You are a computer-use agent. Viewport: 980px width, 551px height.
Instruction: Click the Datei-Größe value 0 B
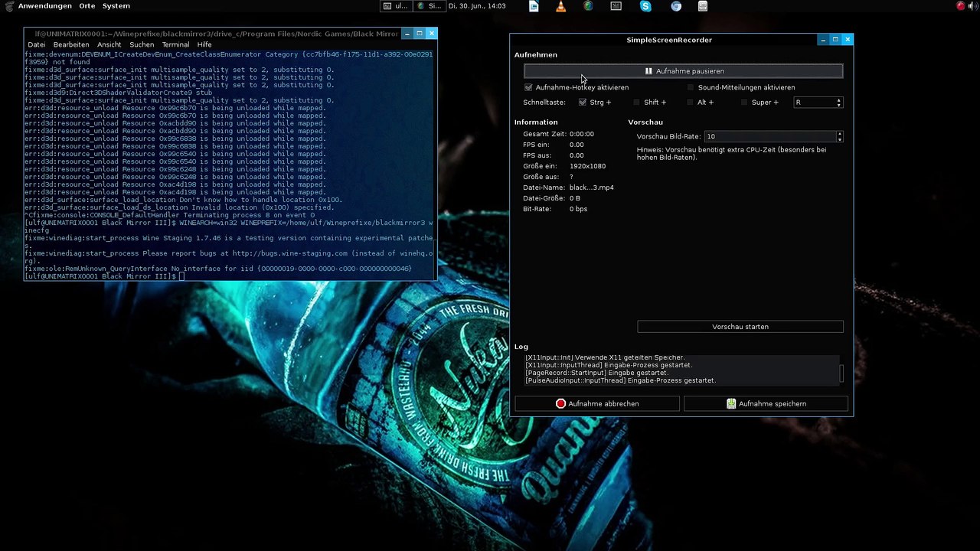point(575,198)
